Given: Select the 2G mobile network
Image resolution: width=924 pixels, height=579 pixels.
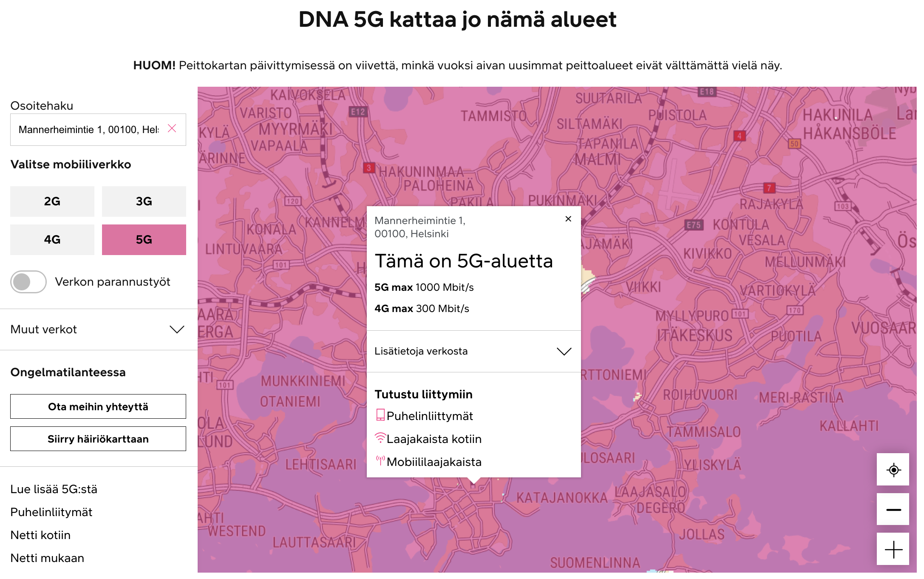Looking at the screenshot, I should click(x=52, y=202).
